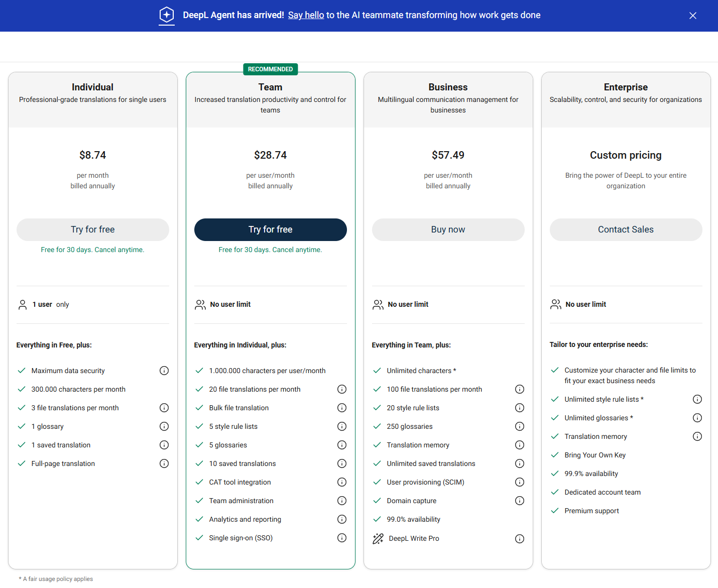Screen dimensions: 718x588
Task: Show info for Team administration
Action: (342, 501)
